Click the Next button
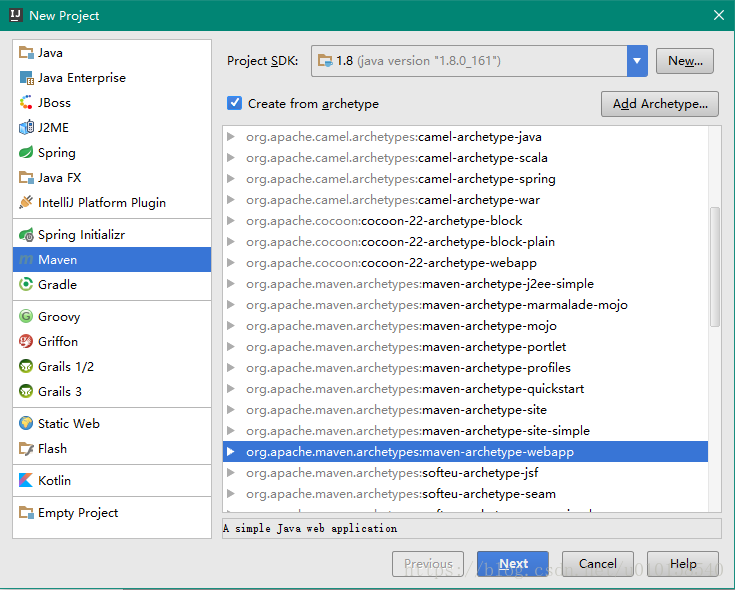Viewport: 735px width, 590px height. tap(513, 564)
